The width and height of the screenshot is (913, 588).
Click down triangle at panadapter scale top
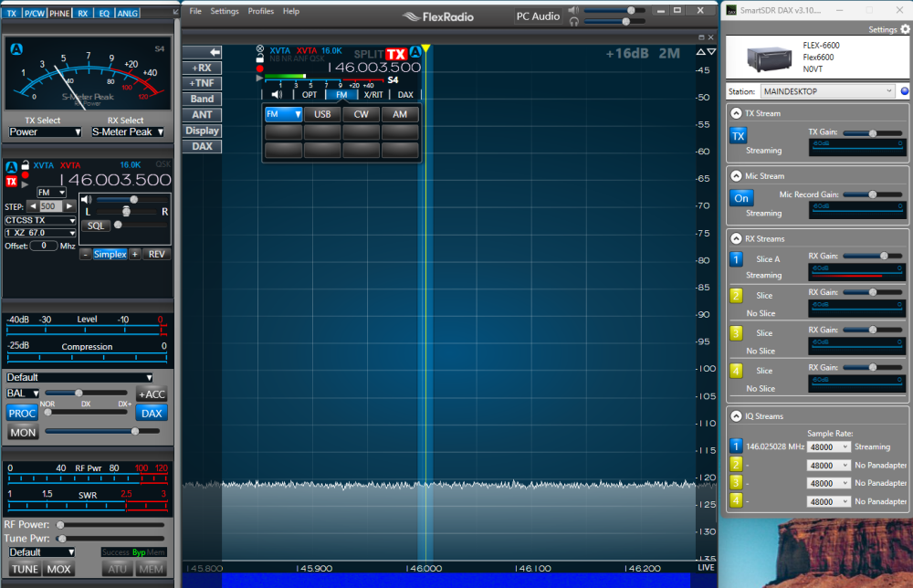pos(711,52)
